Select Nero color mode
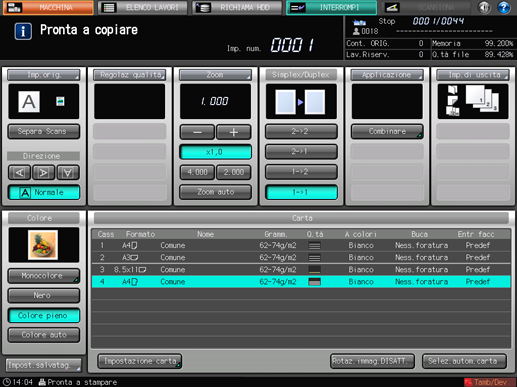 44,295
